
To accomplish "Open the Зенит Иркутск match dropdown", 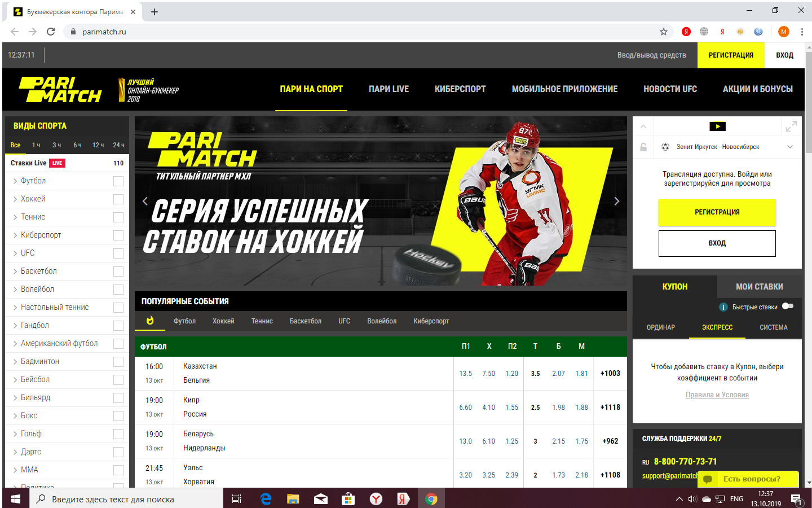I will click(x=790, y=147).
